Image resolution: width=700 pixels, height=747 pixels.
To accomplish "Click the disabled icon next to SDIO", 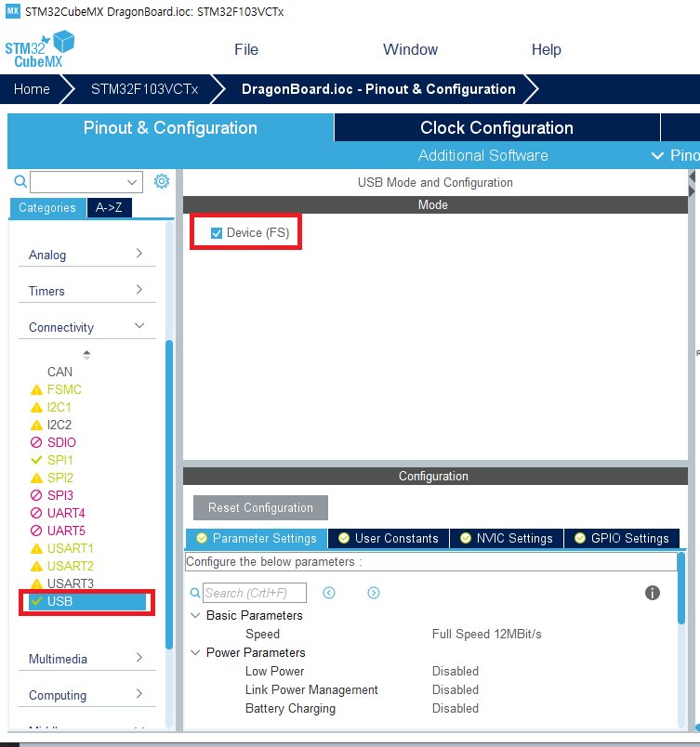I will 36,442.
